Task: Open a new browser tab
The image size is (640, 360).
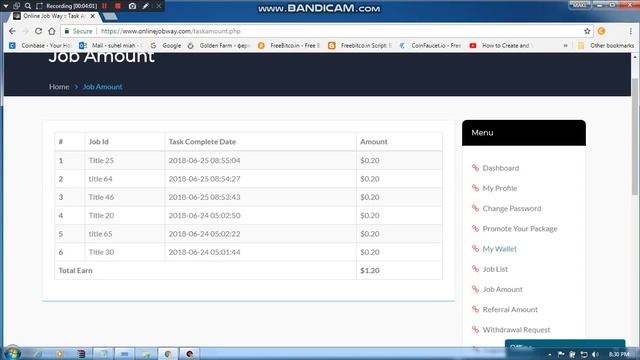Action: 109,16
